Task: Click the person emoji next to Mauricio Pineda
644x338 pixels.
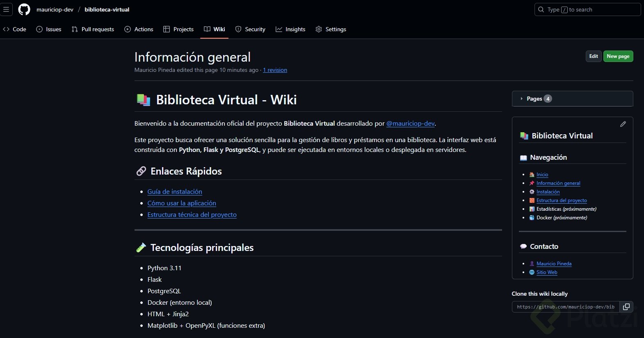Action: (x=532, y=264)
